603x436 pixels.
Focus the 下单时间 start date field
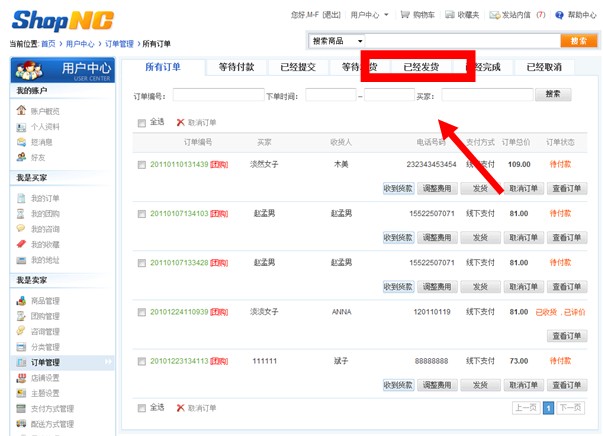pos(331,95)
